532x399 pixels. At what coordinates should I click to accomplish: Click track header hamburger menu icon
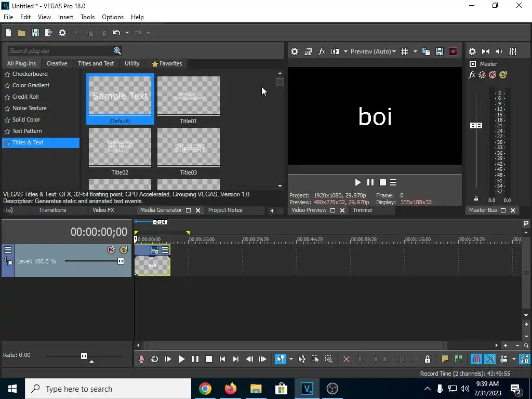pyautogui.click(x=7, y=250)
